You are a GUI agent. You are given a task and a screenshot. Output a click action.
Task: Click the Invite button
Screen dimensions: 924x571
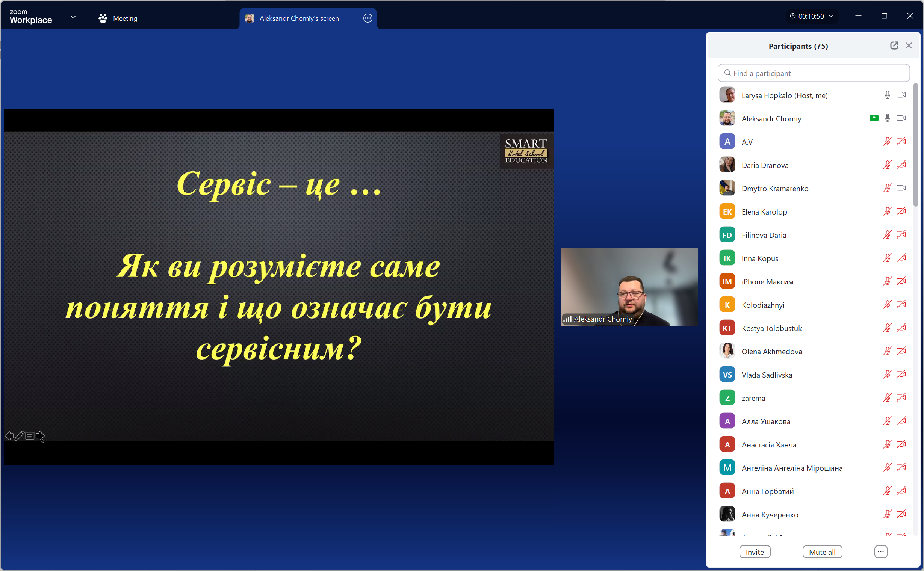[x=755, y=552]
